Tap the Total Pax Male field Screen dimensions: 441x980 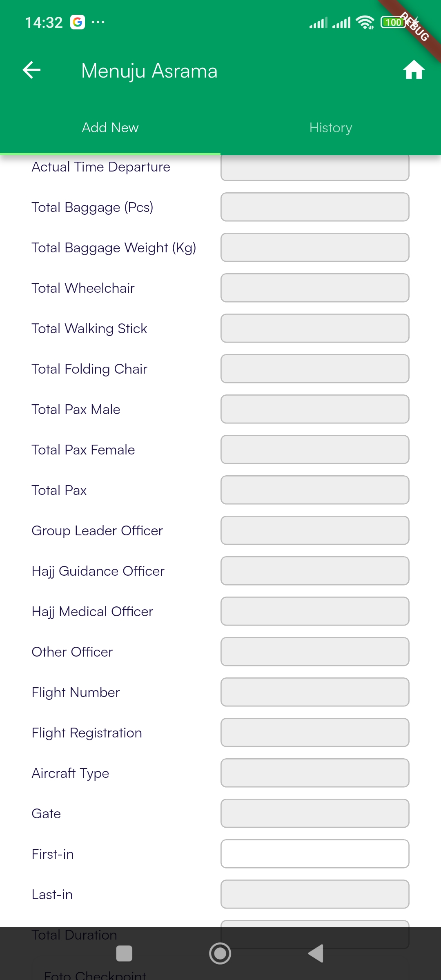pos(315,409)
